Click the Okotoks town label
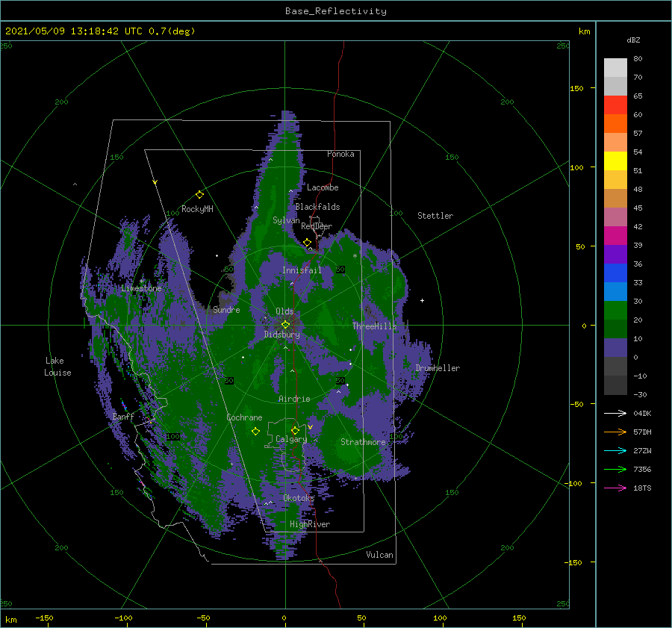 [299, 498]
